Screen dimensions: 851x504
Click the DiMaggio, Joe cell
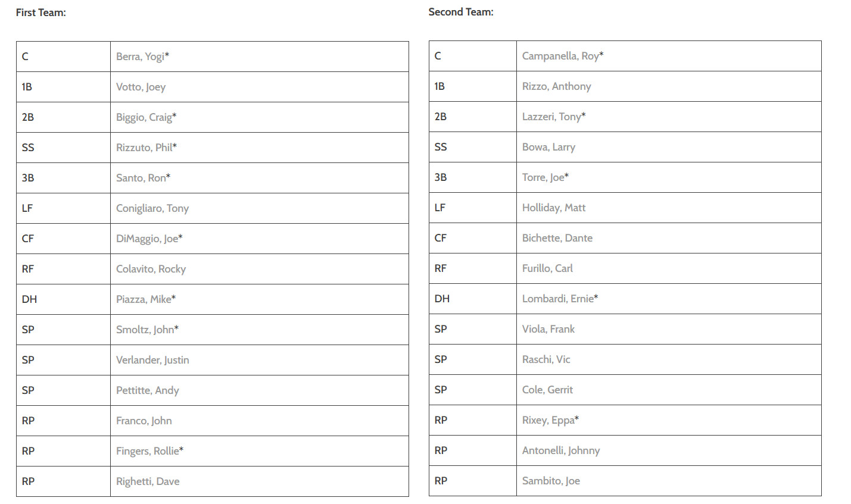(260, 239)
